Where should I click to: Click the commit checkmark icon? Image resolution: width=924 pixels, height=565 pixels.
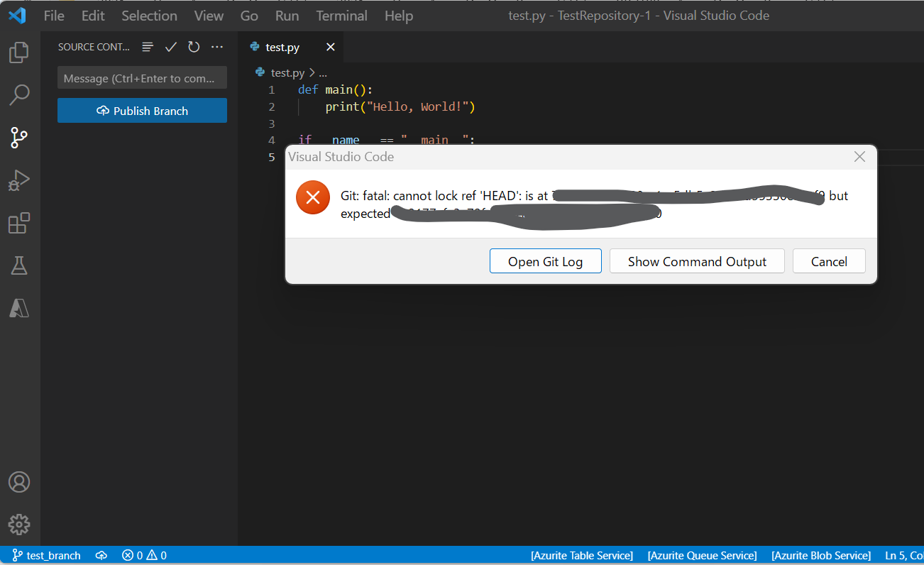(170, 47)
